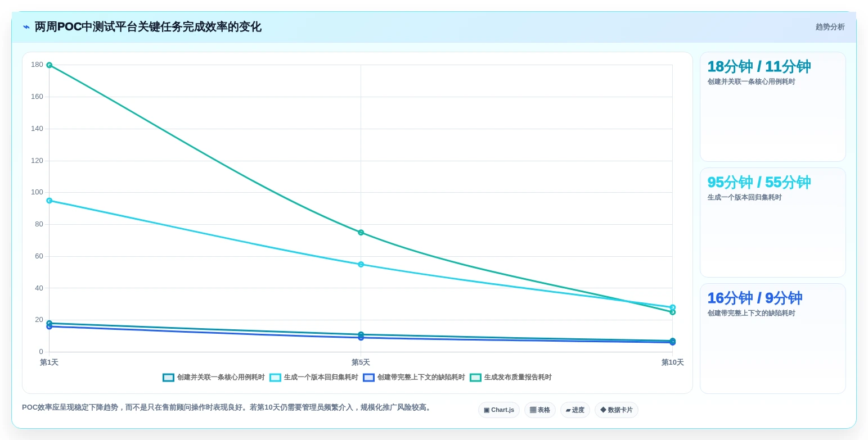Select the 表格 tag
The image size is (868, 440).
tap(539, 410)
